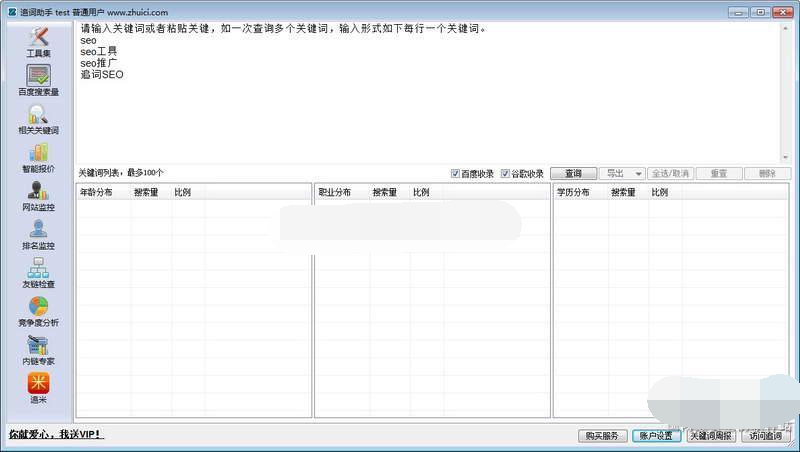Maximize the 追词助手 window
The width and height of the screenshot is (800, 452).
click(760, 12)
